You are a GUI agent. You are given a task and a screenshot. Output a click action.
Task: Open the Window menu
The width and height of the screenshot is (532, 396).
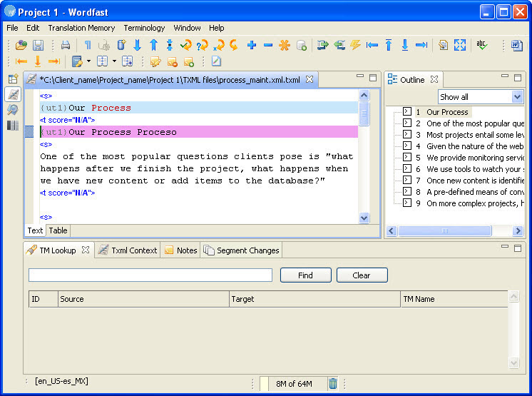click(x=187, y=28)
